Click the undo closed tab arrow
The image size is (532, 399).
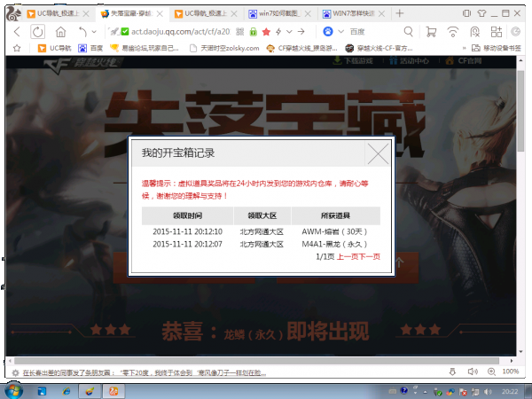coord(82,32)
